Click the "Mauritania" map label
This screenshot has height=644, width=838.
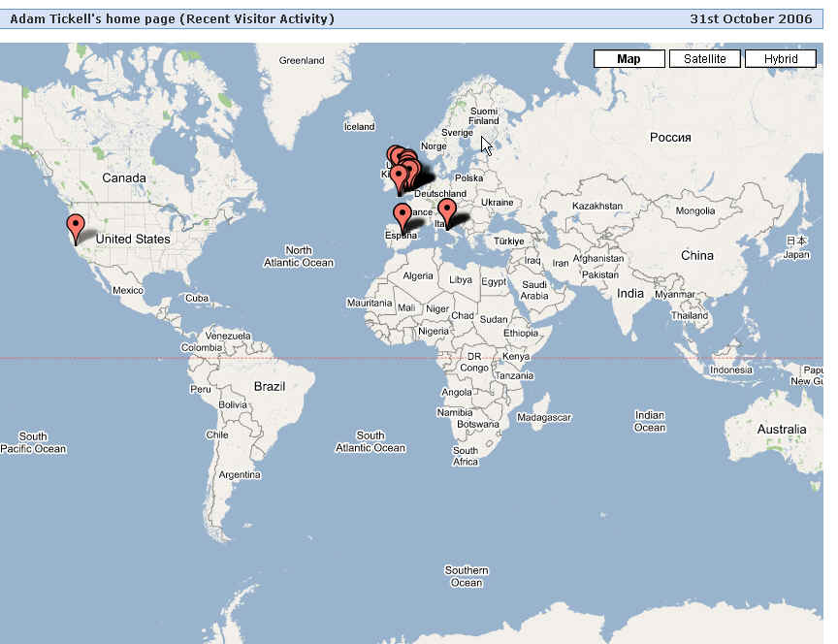coord(370,303)
